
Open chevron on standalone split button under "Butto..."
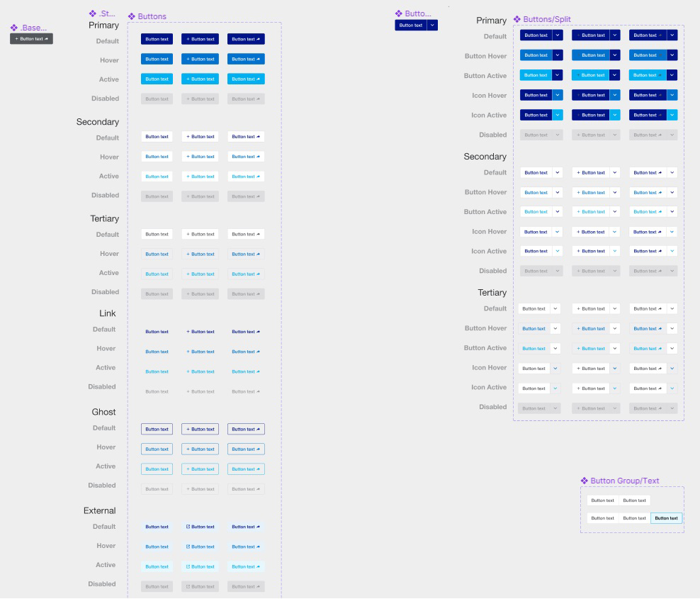[432, 25]
